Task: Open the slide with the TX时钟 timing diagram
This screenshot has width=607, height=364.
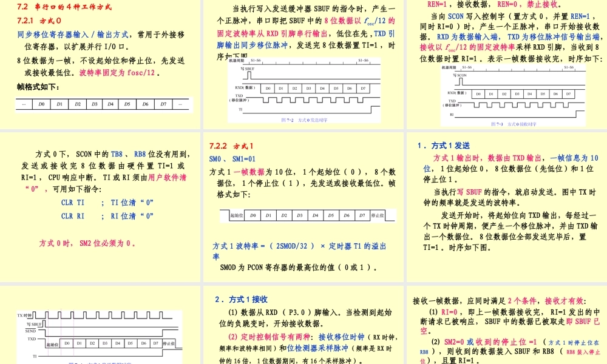Action: (100, 325)
